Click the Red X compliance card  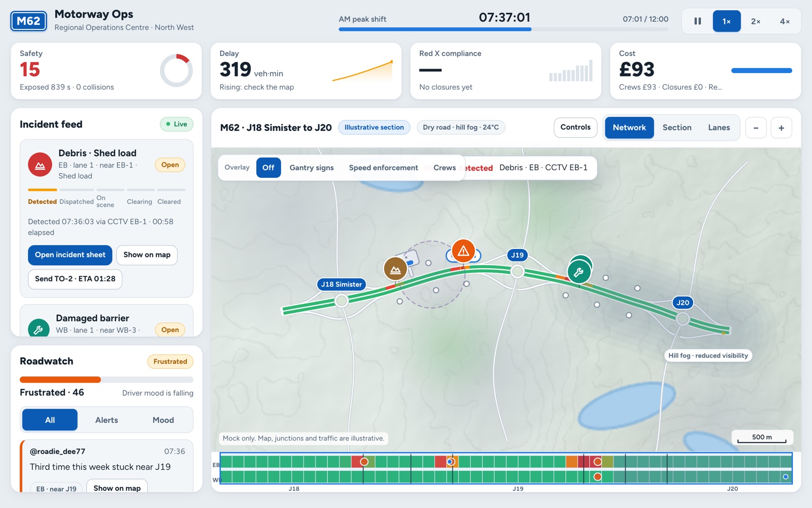(505, 71)
